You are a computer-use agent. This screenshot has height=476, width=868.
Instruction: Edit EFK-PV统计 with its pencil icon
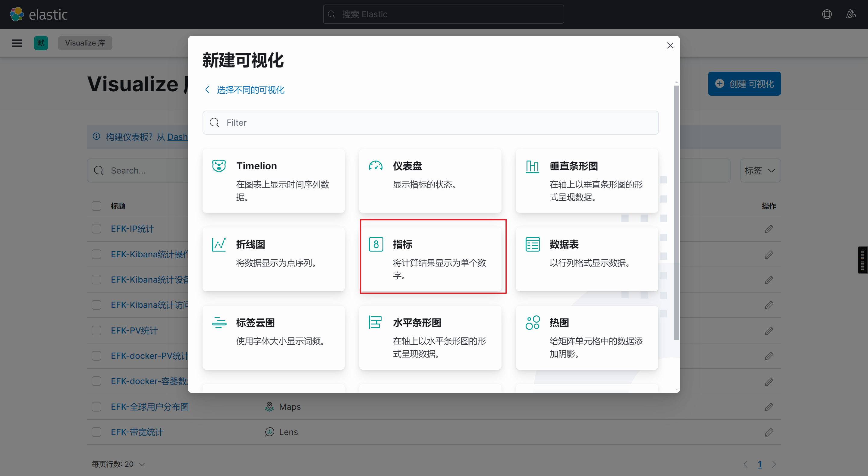(x=769, y=331)
